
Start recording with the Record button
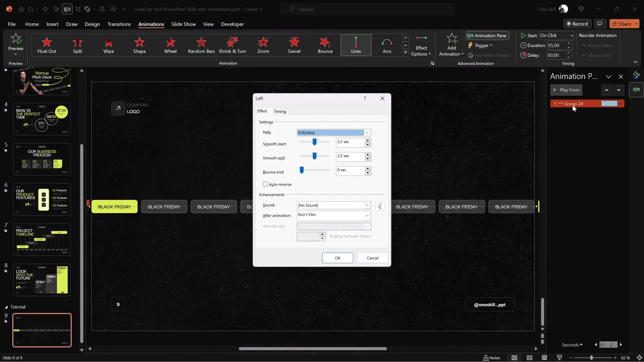click(x=578, y=23)
